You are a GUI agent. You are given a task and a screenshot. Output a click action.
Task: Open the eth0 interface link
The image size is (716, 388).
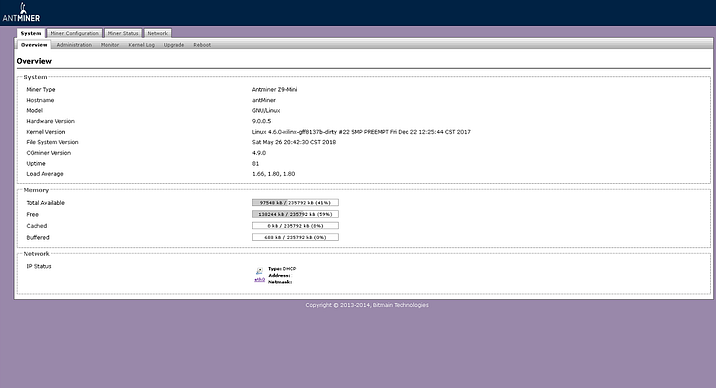click(259, 279)
